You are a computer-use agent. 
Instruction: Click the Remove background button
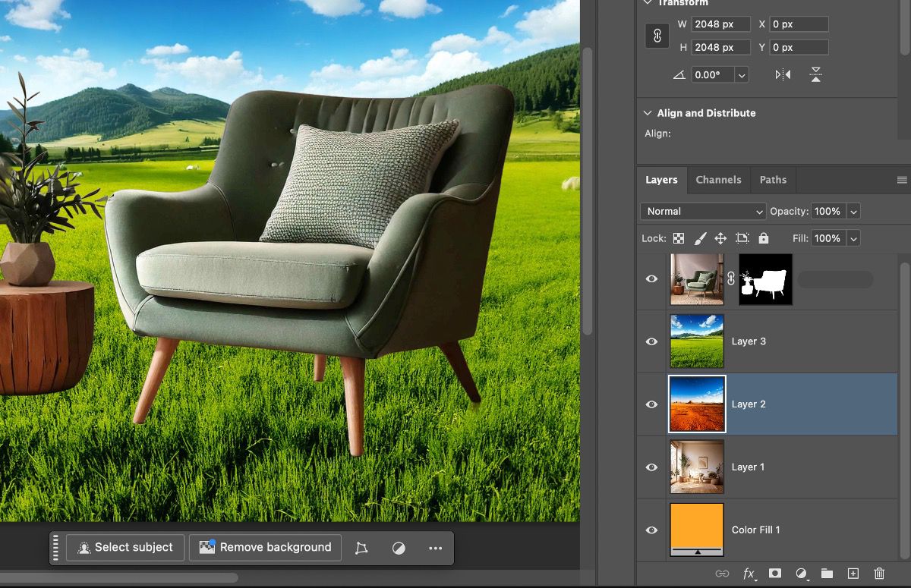tap(266, 548)
